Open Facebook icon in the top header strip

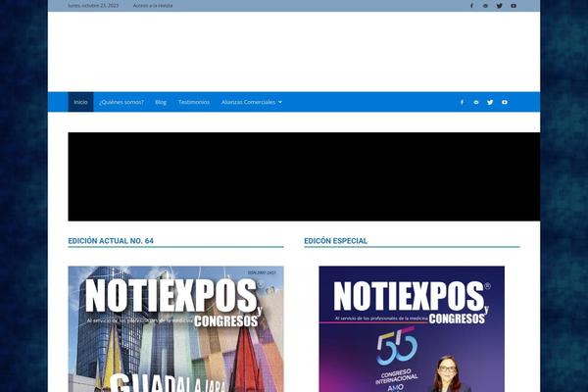(x=471, y=6)
